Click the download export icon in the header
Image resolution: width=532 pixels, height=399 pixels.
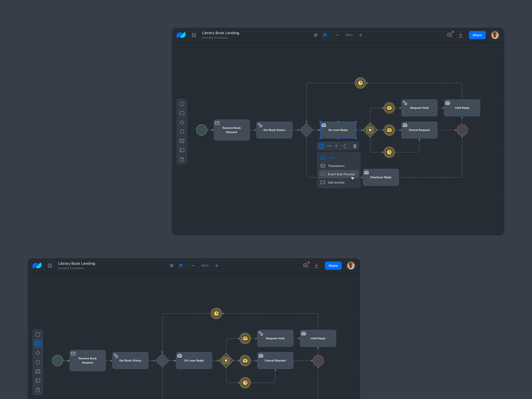(x=461, y=35)
